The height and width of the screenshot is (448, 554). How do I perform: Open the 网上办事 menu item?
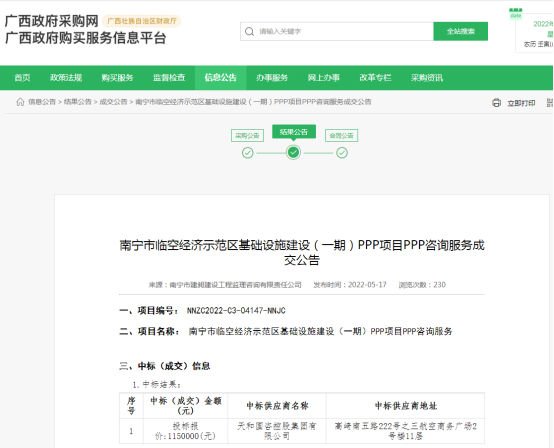(324, 78)
